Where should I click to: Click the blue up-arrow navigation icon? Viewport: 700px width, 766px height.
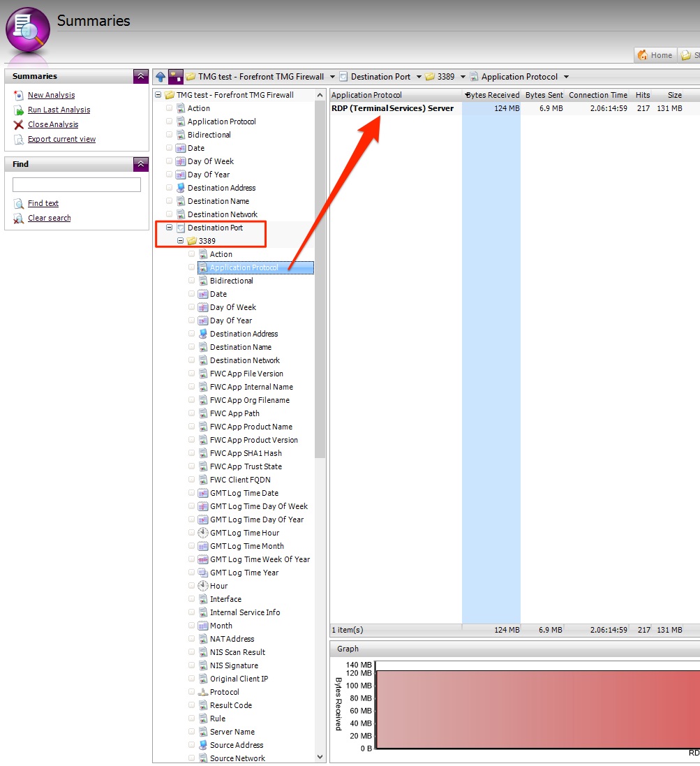pyautogui.click(x=161, y=77)
